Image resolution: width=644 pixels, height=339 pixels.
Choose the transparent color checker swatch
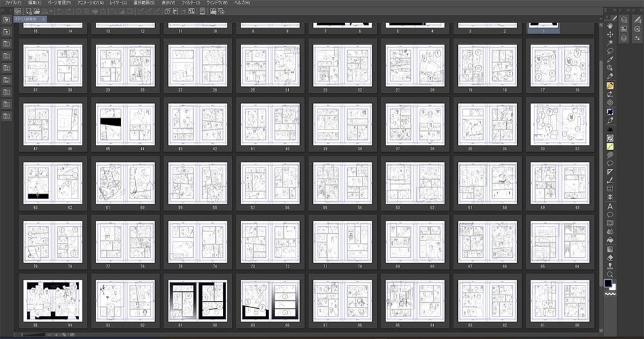pyautogui.click(x=610, y=295)
